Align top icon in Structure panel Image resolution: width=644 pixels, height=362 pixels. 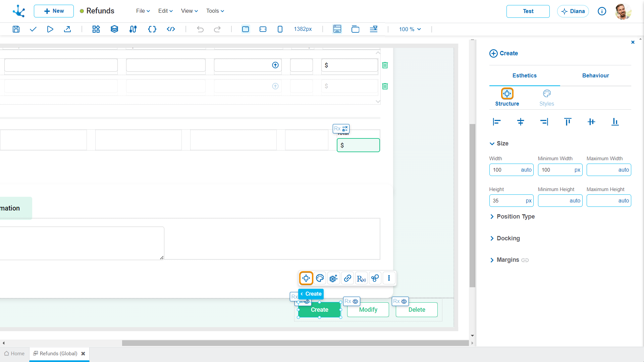pos(568,122)
